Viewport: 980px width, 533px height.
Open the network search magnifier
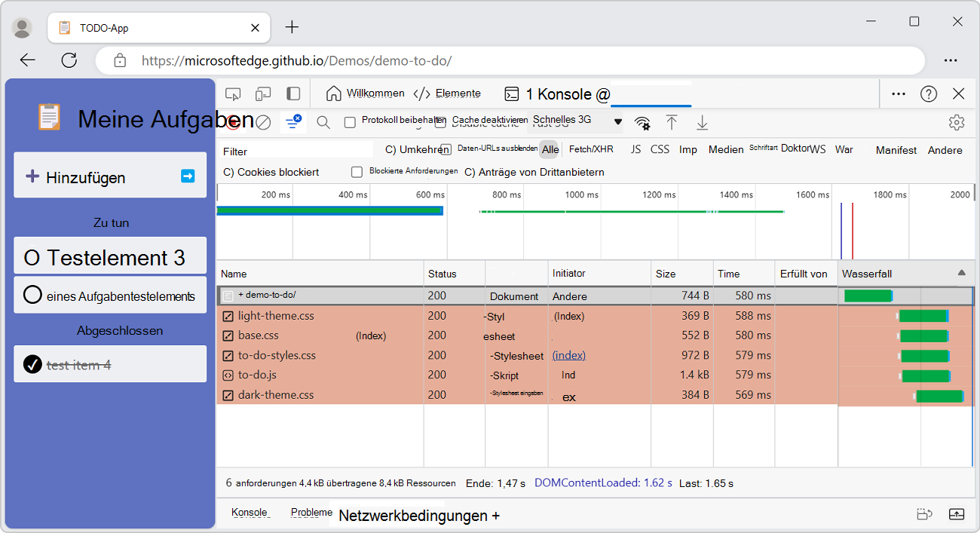[323, 122]
